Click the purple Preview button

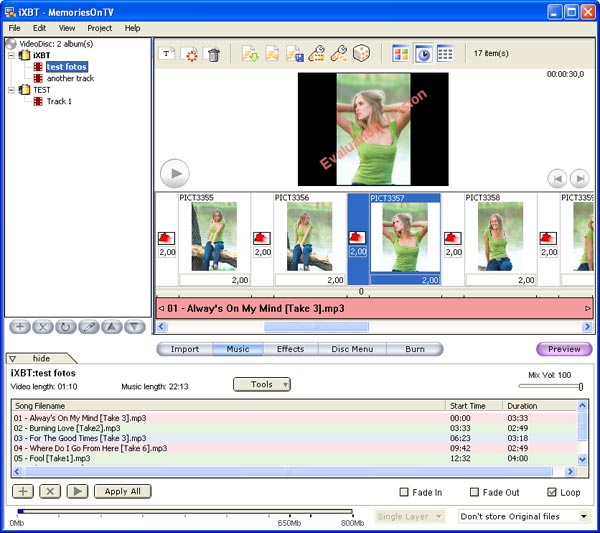click(x=564, y=349)
